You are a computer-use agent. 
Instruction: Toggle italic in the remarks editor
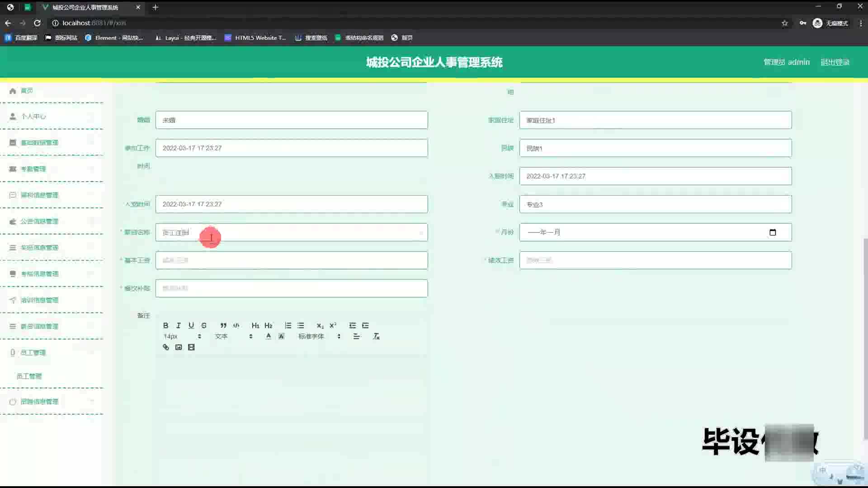[x=178, y=325]
